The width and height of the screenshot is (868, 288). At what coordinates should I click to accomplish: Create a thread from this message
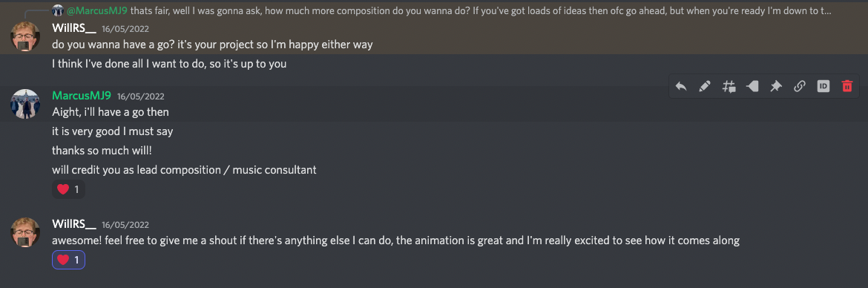pyautogui.click(x=729, y=86)
